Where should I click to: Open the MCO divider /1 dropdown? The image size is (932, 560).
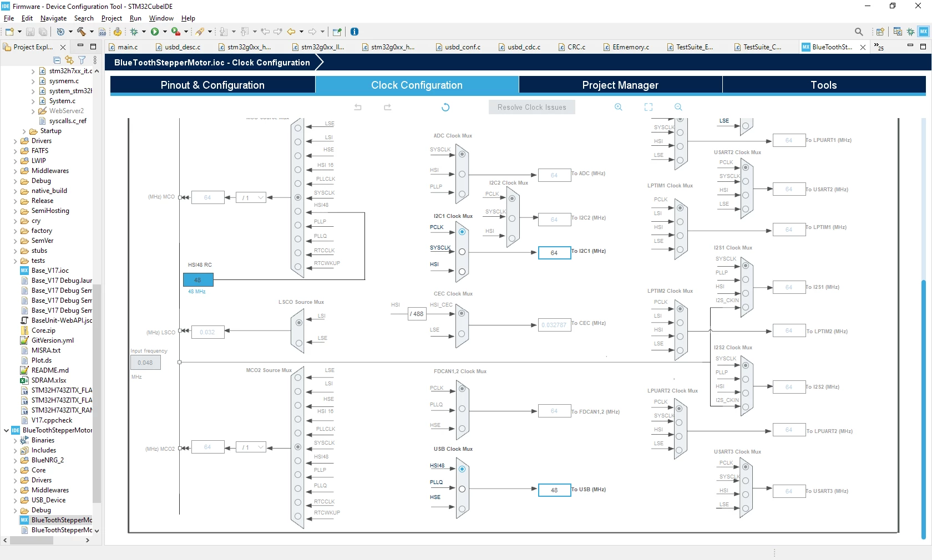coord(251,197)
